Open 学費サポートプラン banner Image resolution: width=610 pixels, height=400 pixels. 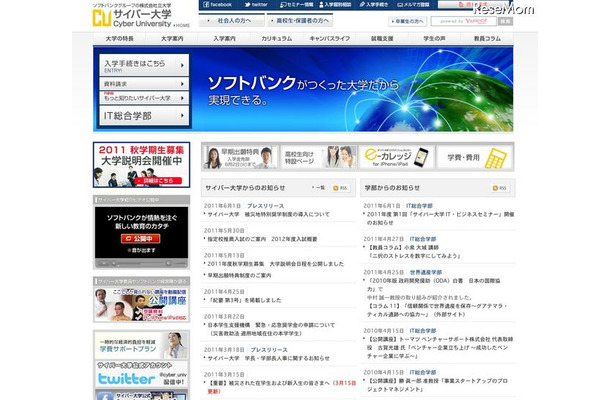(142, 346)
